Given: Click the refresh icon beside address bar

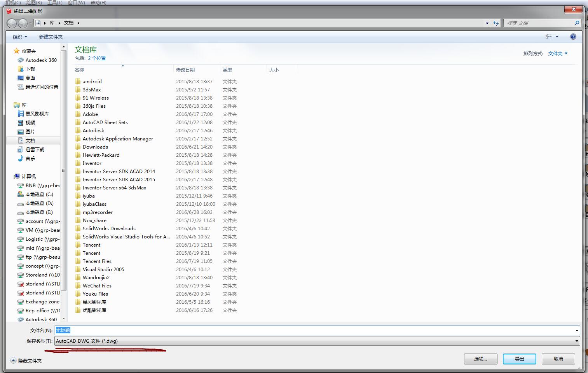Looking at the screenshot, I should click(x=496, y=23).
